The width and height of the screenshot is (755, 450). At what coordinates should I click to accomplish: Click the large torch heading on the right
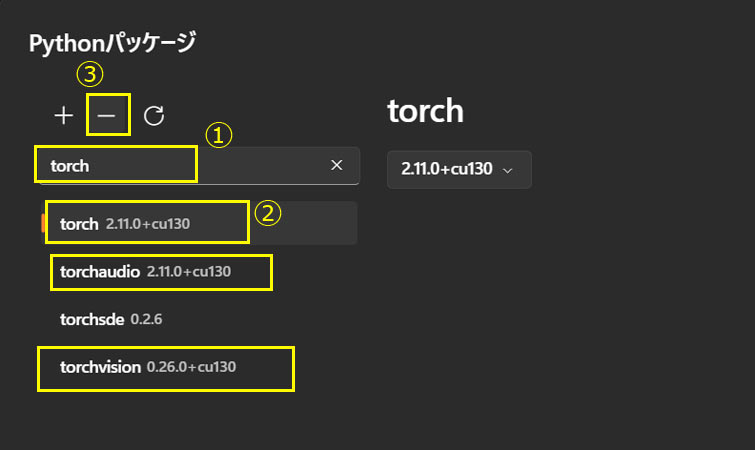[425, 111]
